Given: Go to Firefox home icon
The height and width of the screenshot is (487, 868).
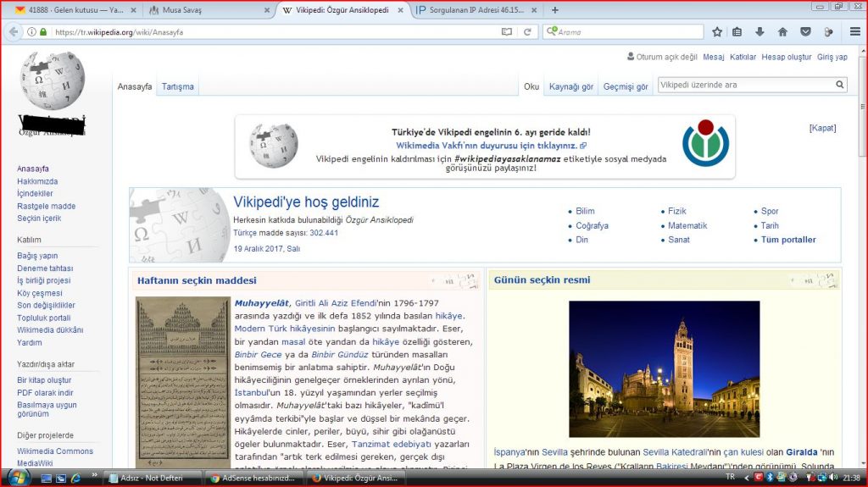Looking at the screenshot, I should click(782, 32).
